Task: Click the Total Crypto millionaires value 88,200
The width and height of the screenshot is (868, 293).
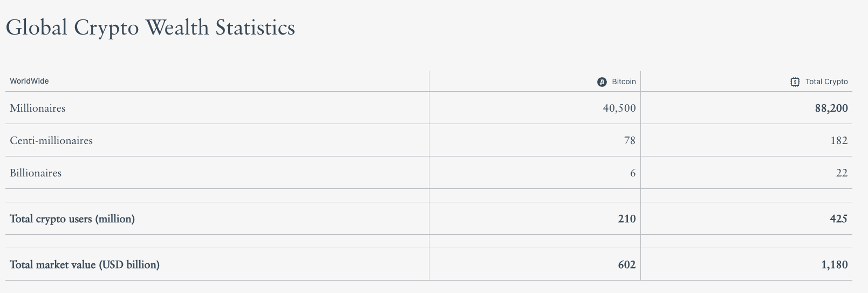Action: pos(831,108)
